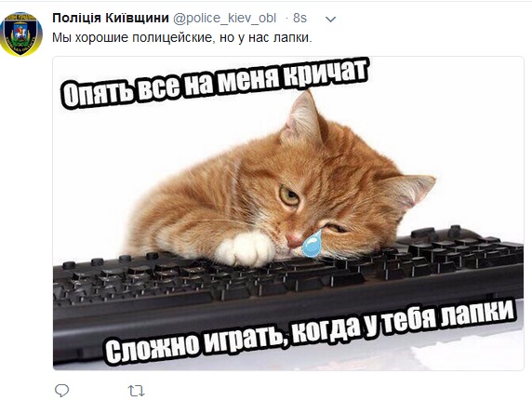Visit the @police_kiev_obl handle
This screenshot has height=401, width=532.
[224, 18]
